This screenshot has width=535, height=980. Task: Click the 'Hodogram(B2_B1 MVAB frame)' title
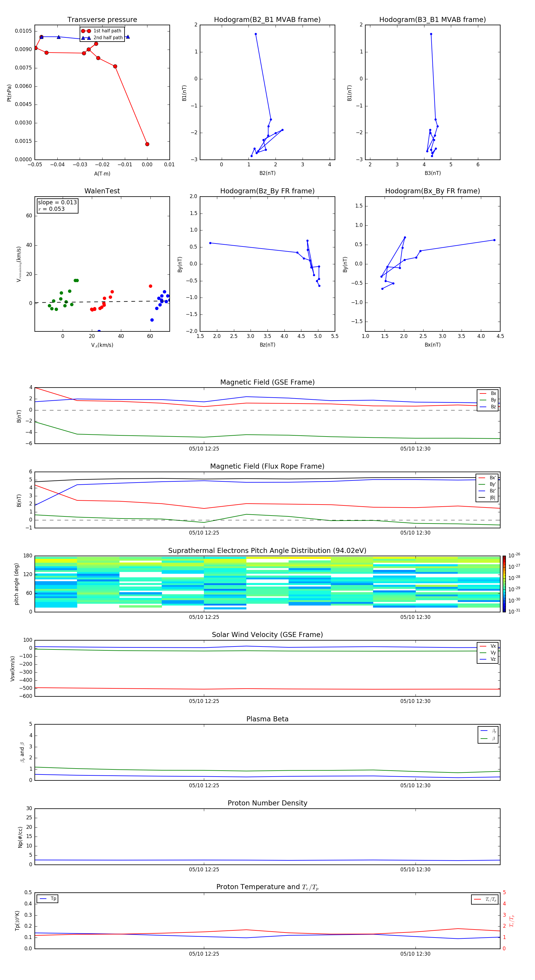(267, 19)
